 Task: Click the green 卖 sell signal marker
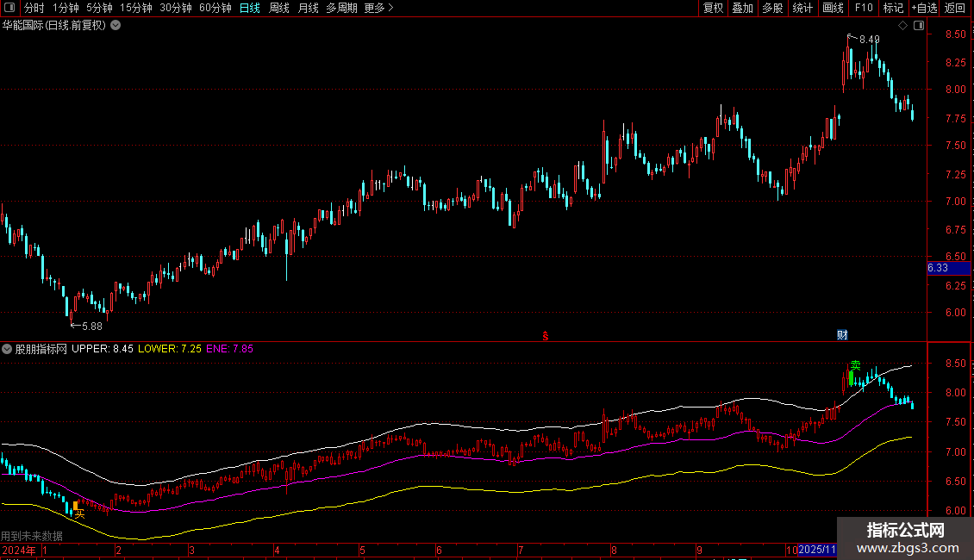[855, 365]
